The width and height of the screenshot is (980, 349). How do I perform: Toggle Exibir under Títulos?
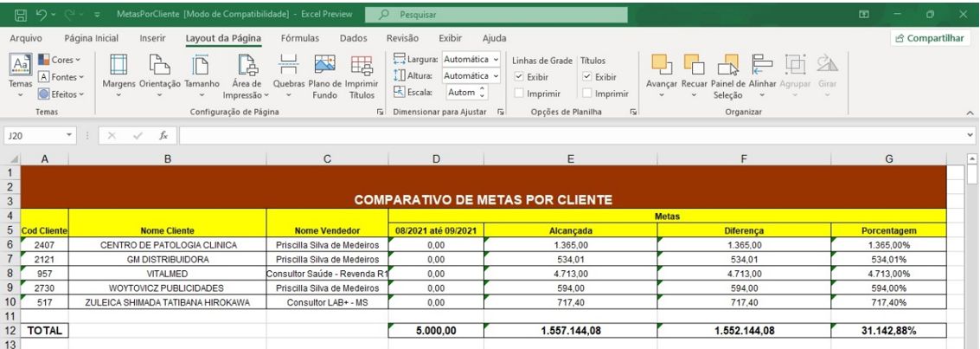click(586, 77)
